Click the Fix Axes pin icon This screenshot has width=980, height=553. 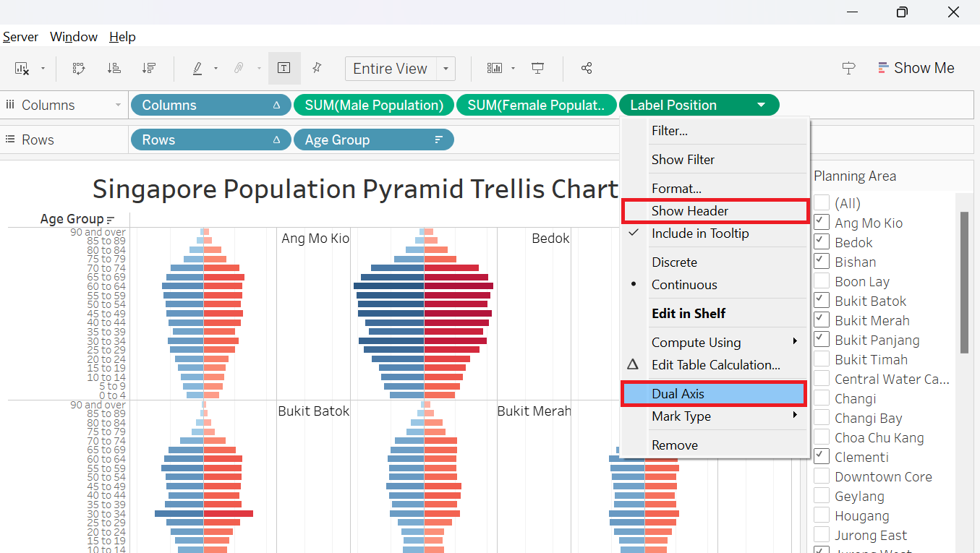316,69
